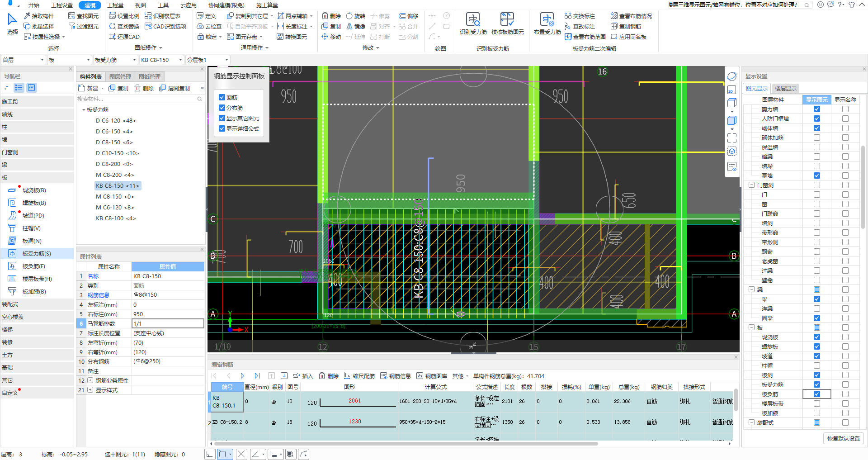Open 设置比例 scale setting

pyautogui.click(x=124, y=16)
